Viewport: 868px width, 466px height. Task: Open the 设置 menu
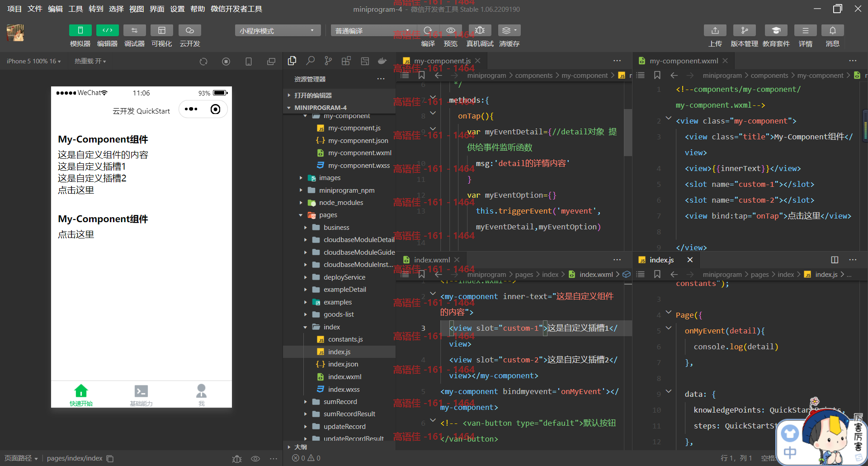177,9
